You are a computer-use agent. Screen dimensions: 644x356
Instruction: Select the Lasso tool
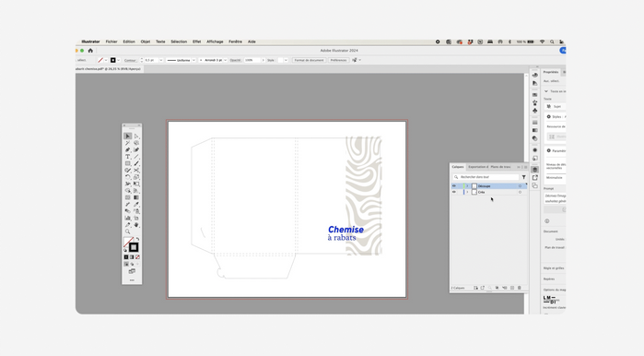click(x=136, y=143)
